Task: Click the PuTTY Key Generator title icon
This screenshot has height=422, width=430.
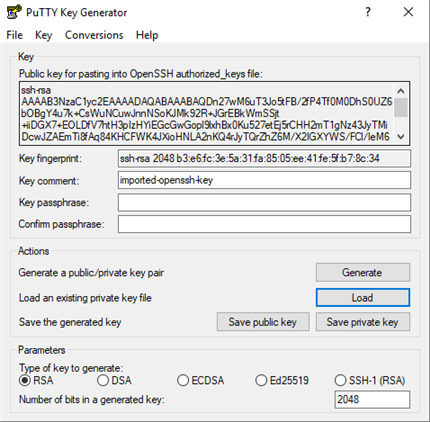Action: [x=14, y=12]
